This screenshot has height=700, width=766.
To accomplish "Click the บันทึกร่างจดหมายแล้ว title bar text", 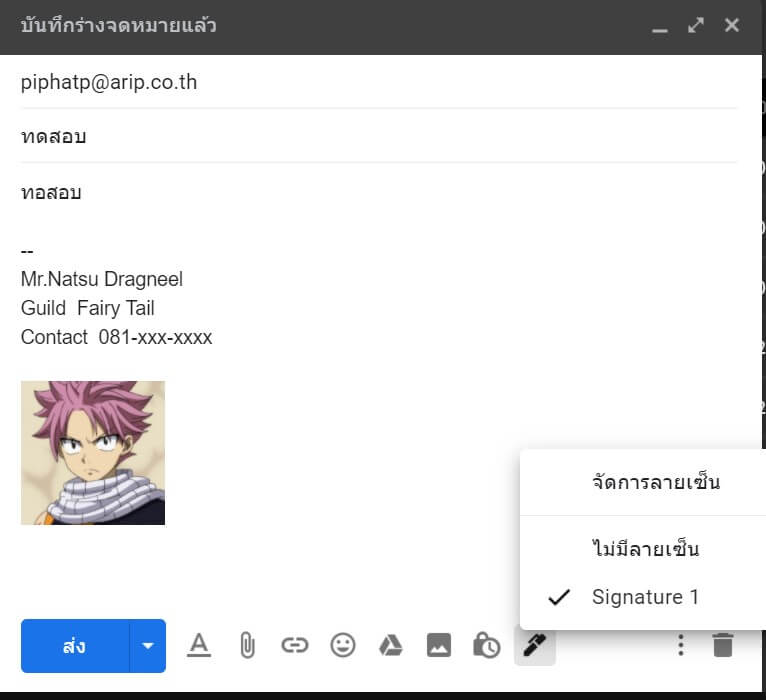I will tap(119, 25).
